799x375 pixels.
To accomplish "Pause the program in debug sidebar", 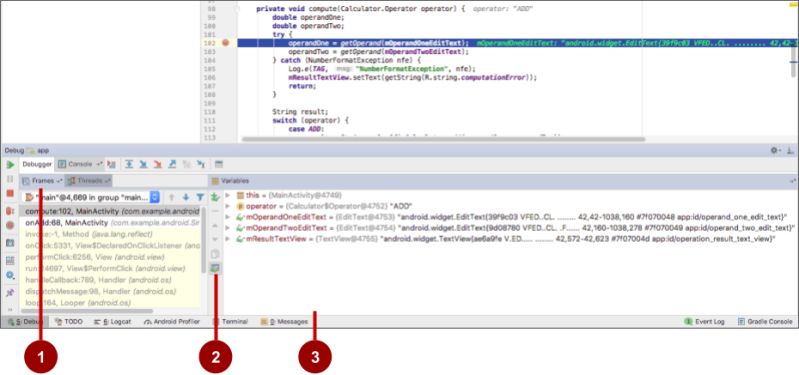I will (x=10, y=179).
